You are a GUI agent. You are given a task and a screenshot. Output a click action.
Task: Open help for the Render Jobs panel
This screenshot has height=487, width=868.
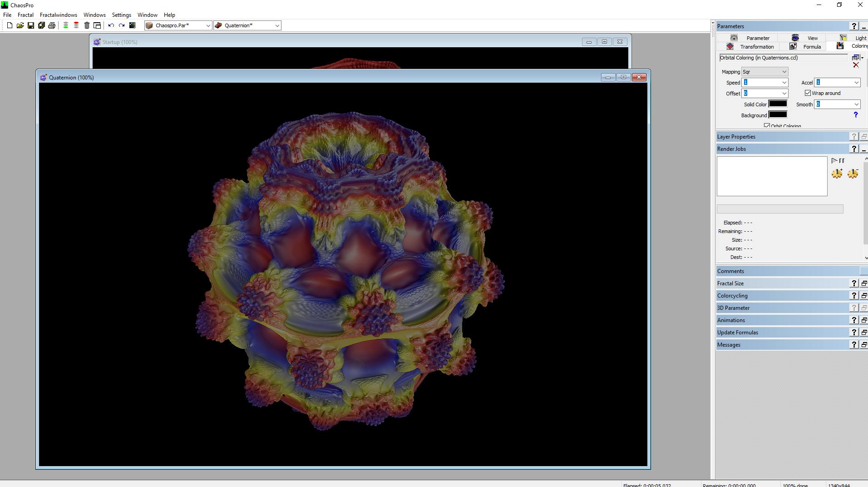(854, 149)
